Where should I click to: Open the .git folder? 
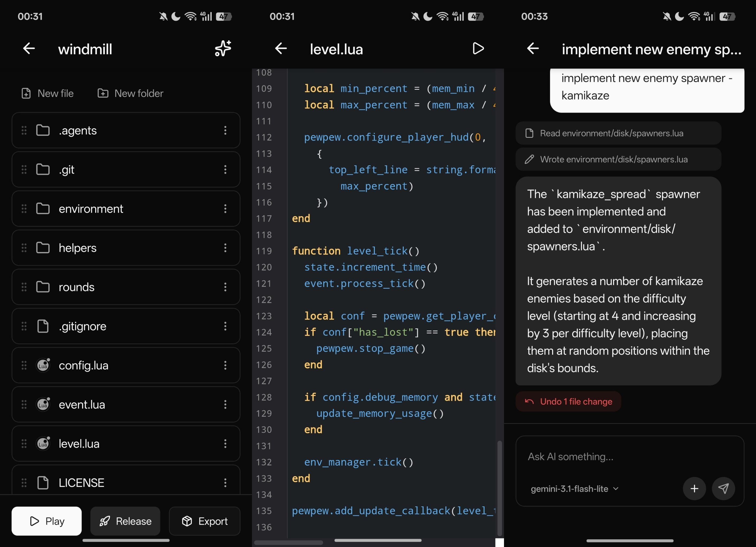(126, 170)
